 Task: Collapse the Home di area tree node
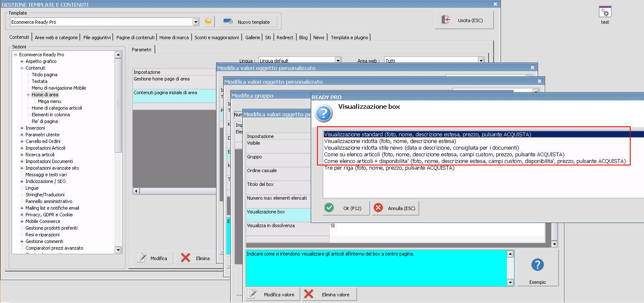click(28, 95)
